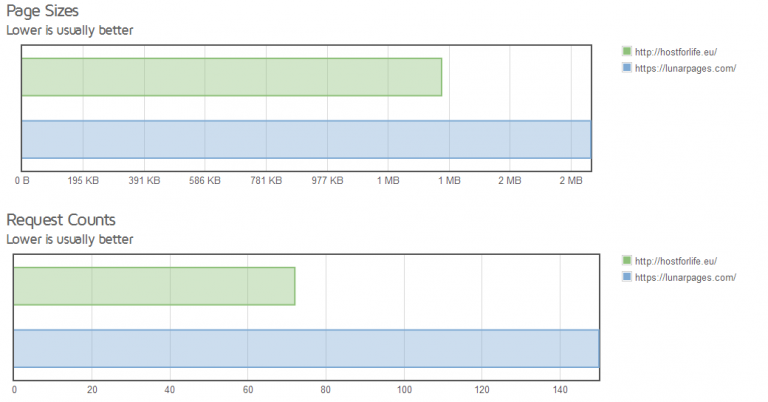Select the green bar in Request Counts chart

tap(154, 286)
